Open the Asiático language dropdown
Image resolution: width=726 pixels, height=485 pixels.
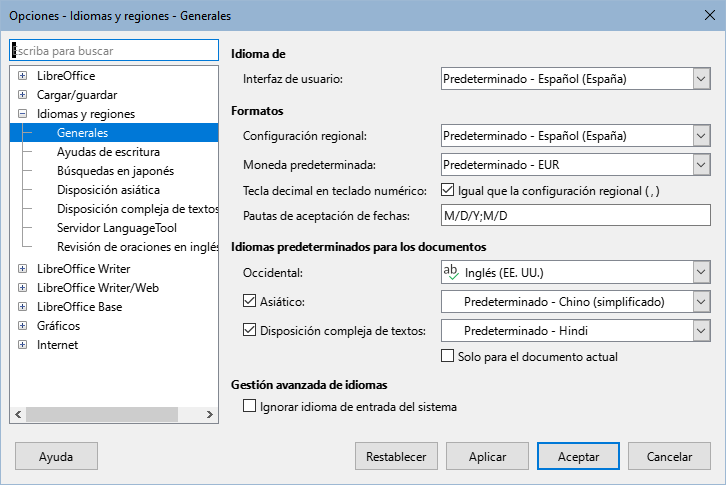[x=701, y=302]
